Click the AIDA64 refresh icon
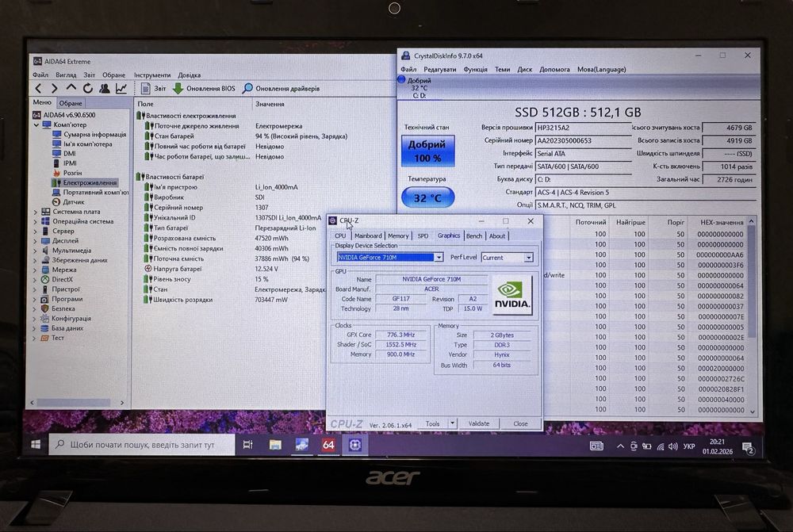 (x=87, y=89)
